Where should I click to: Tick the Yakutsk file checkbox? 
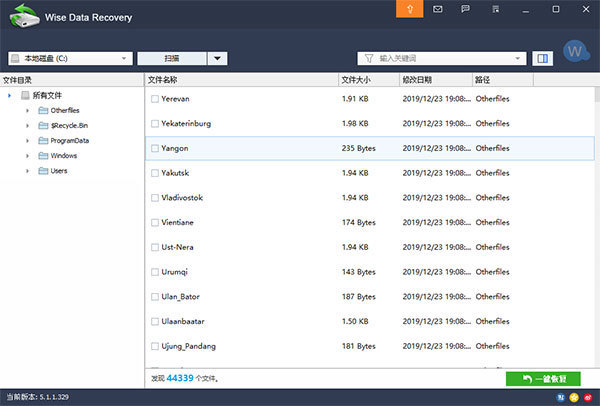pos(155,173)
